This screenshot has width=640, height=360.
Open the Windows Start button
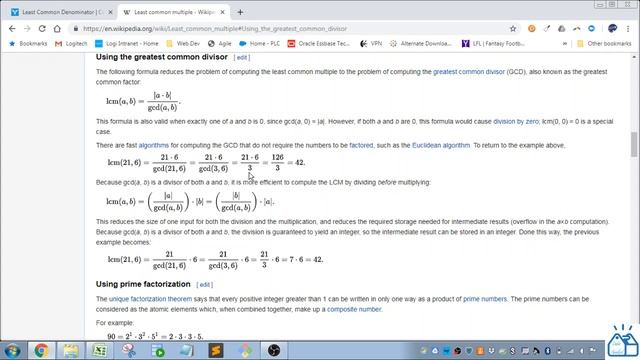point(12,351)
